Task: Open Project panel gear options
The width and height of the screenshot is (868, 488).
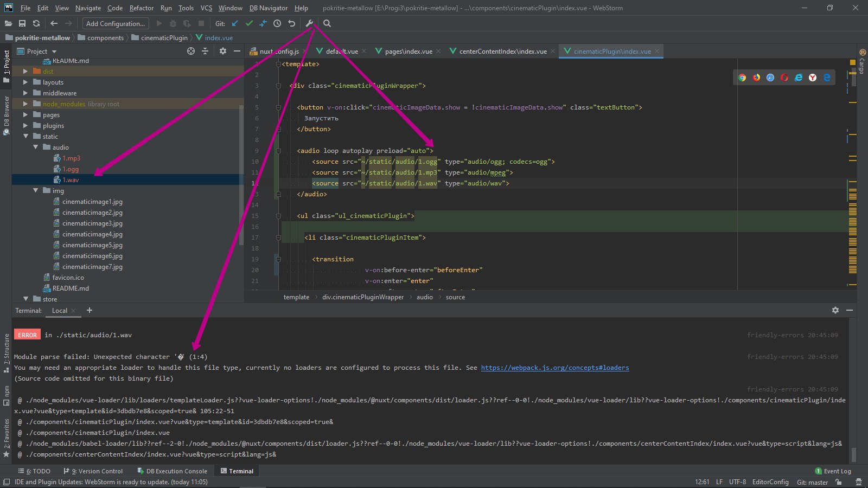Action: click(222, 51)
